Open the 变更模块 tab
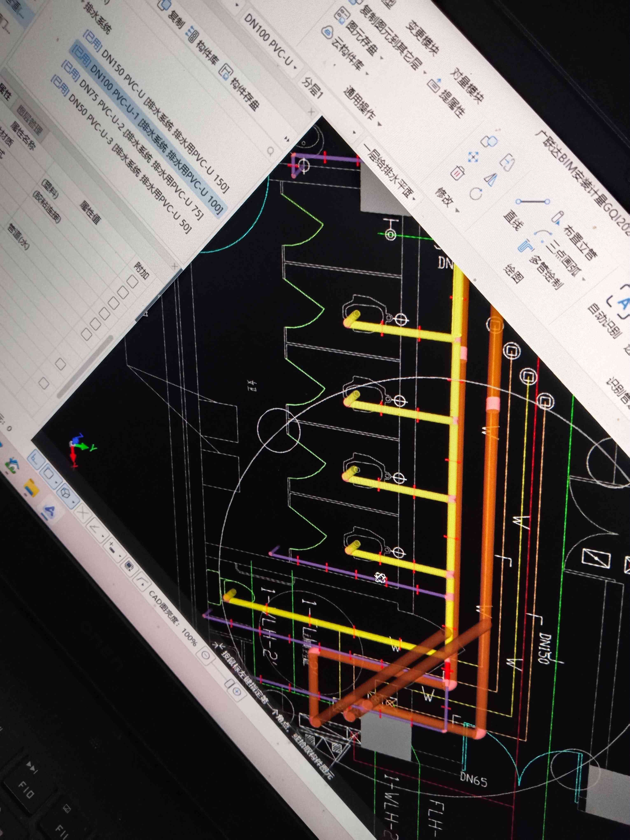630x840 pixels. (x=422, y=38)
